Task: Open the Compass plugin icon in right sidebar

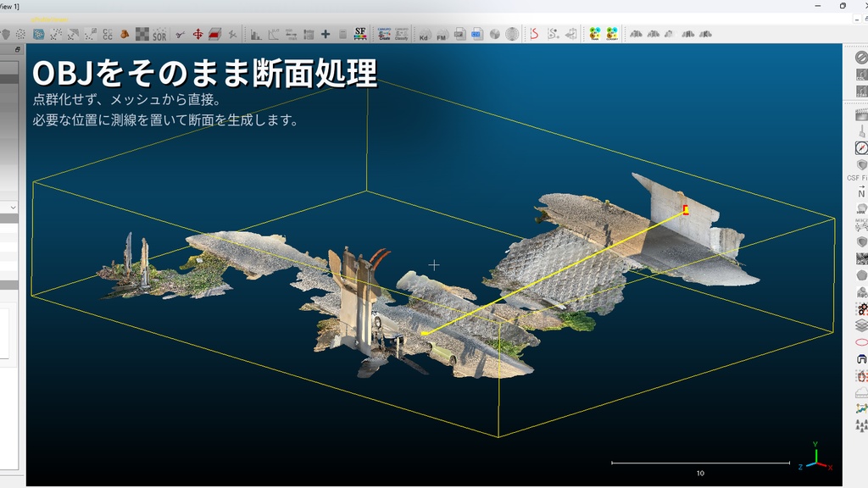Action: point(861,147)
